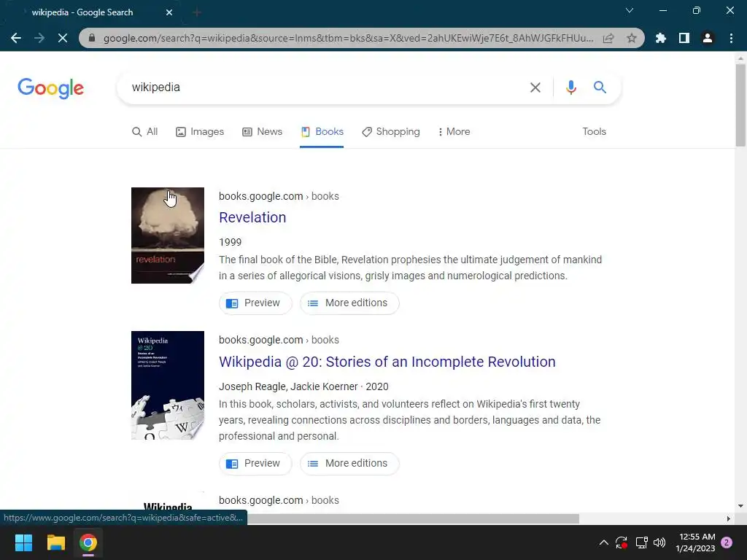Open Wikipedia @ 20 title link
The width and height of the screenshot is (747, 560).
[387, 362]
